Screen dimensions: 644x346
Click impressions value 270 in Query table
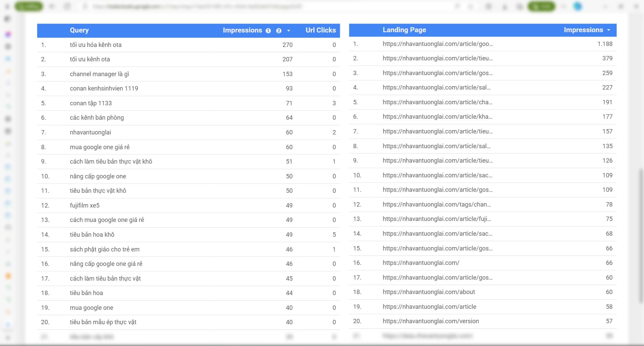pyautogui.click(x=287, y=45)
